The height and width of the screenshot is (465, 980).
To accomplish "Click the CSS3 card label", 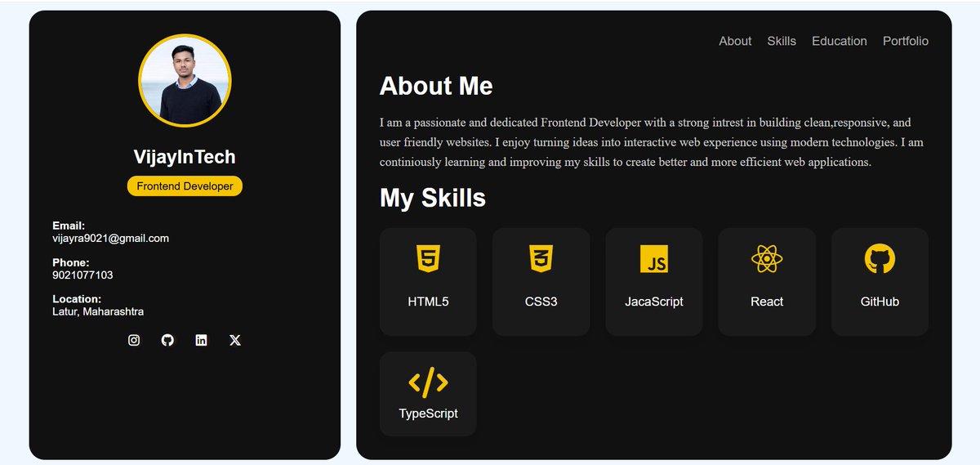I will 541,302.
